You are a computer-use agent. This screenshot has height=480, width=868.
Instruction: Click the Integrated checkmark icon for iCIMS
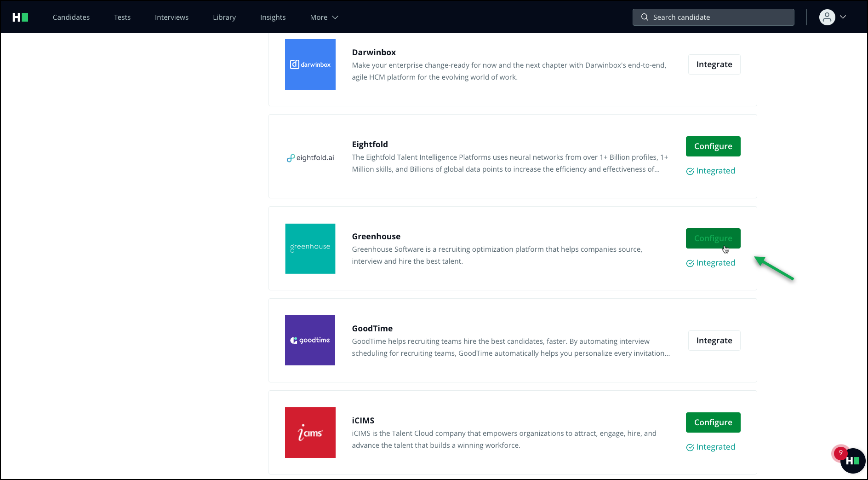tap(690, 447)
